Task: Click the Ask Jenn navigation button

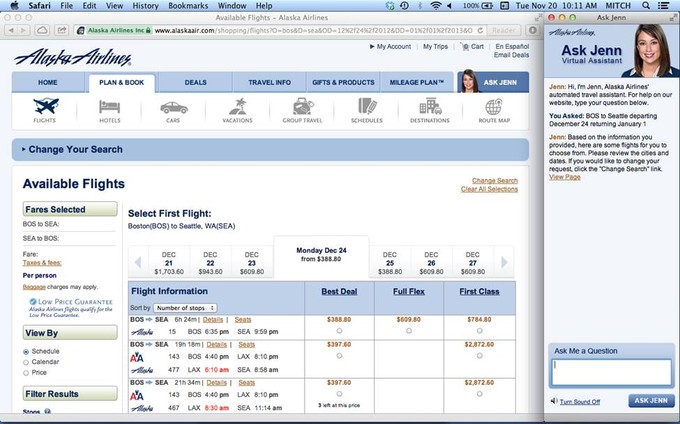Action: [x=493, y=82]
